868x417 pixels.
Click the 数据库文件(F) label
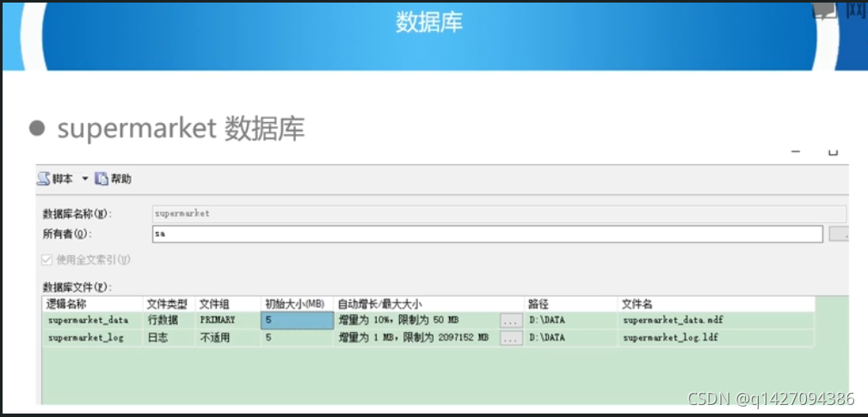tap(77, 287)
